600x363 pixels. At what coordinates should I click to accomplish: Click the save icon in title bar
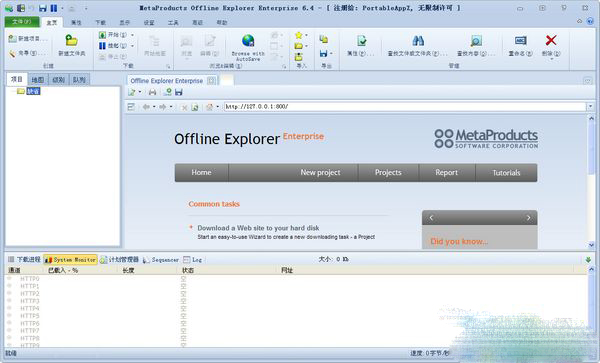(43, 8)
